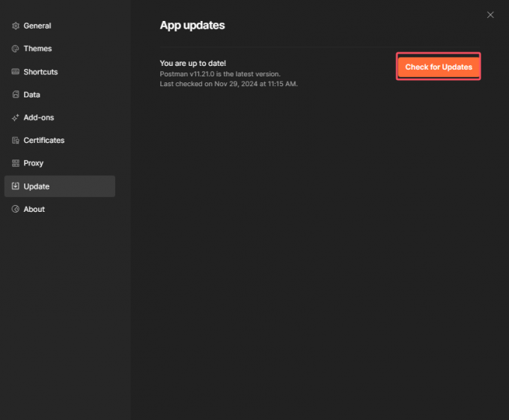
Task: Open Proxy settings section
Action: tap(60, 163)
